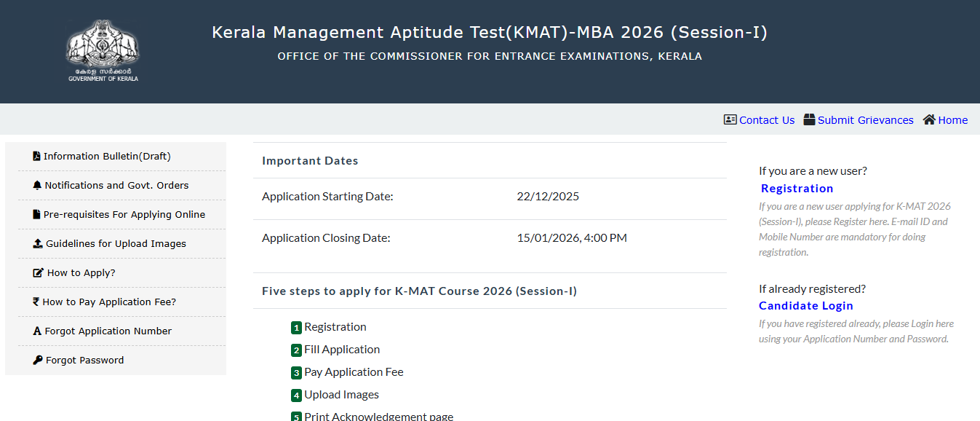Click the page icon for Pre-requisites For Applying Online
980x421 pixels.
pyautogui.click(x=36, y=214)
